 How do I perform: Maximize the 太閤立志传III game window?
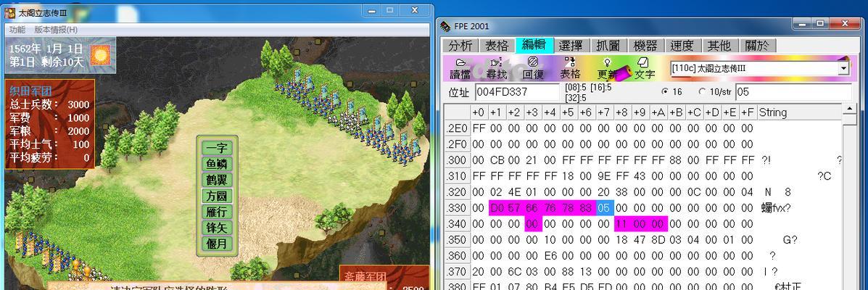[x=389, y=10]
